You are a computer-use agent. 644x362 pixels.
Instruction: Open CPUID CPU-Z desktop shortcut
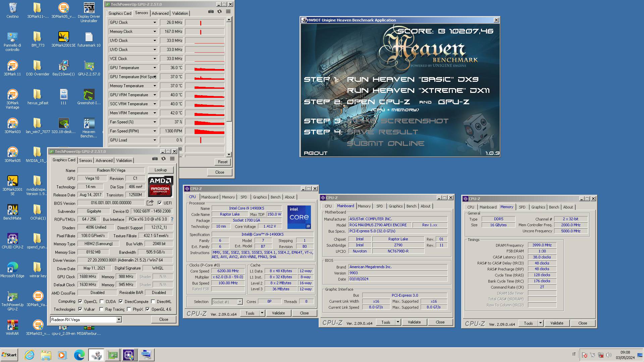pyautogui.click(x=12, y=241)
